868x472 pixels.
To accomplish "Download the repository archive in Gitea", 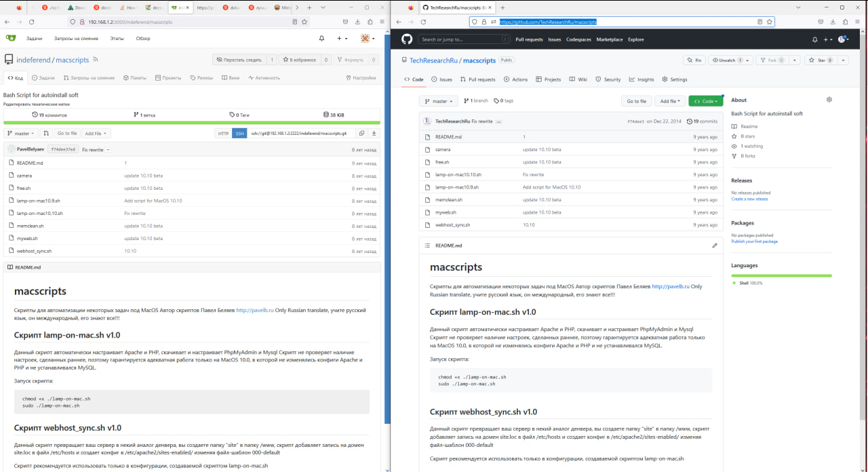I will (374, 134).
